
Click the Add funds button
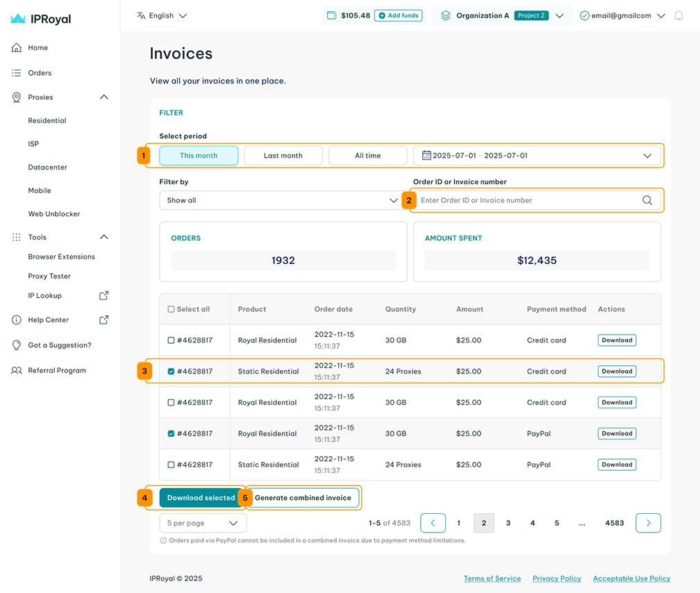[398, 15]
